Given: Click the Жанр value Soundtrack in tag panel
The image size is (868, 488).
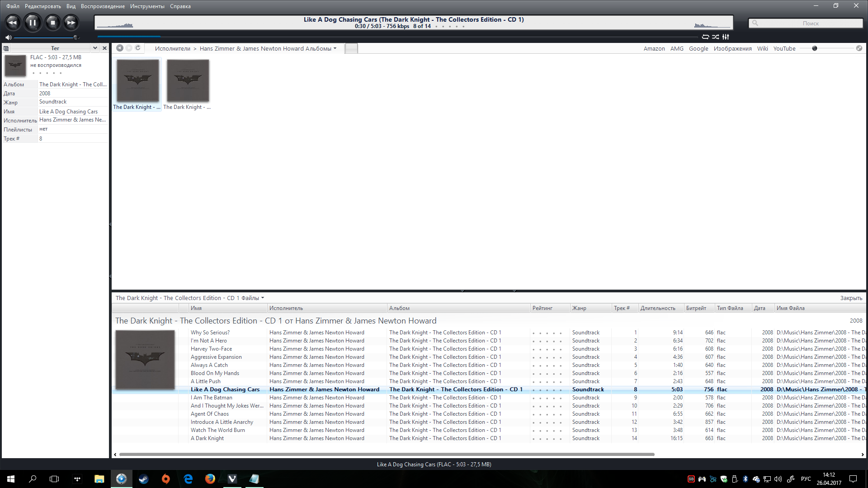Looking at the screenshot, I should click(x=53, y=102).
